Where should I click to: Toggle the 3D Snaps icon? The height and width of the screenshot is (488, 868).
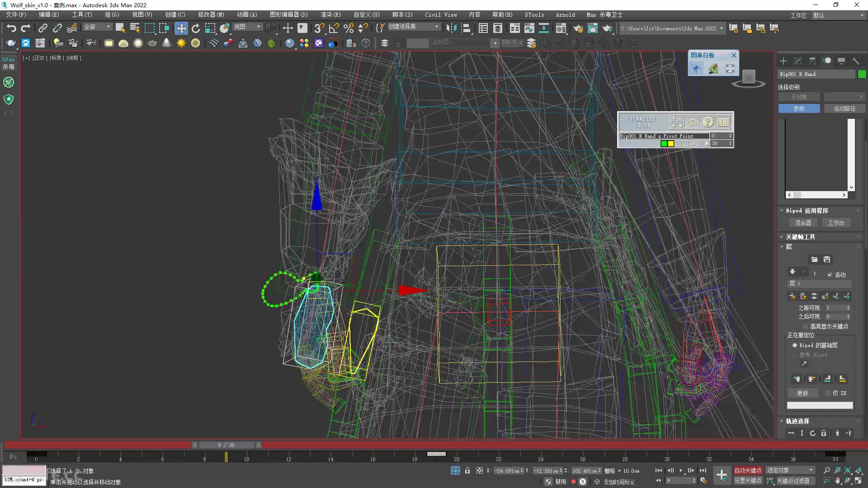point(319,28)
